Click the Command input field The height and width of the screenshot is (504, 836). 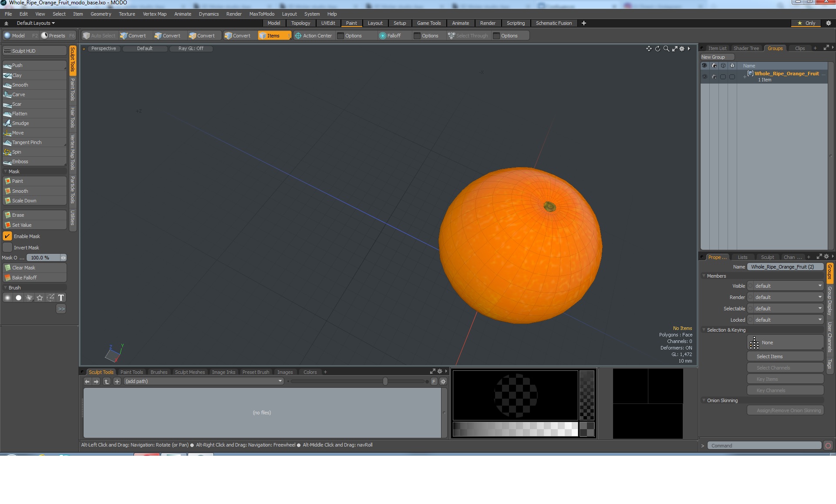coord(764,446)
